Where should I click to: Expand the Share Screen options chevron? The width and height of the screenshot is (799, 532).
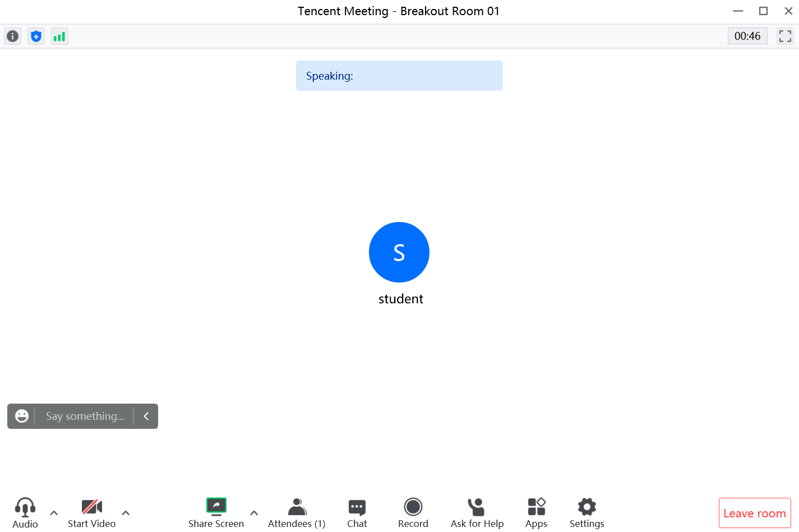click(254, 512)
